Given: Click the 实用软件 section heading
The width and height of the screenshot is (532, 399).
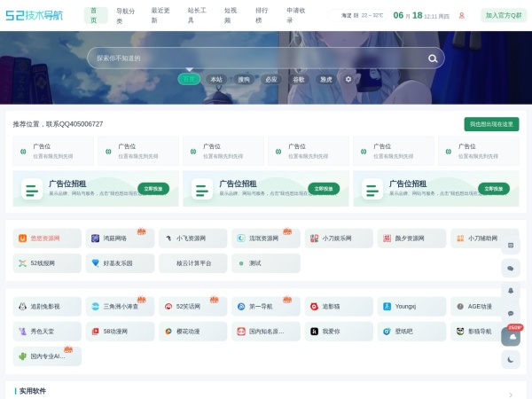Looking at the screenshot, I should 33,391.
